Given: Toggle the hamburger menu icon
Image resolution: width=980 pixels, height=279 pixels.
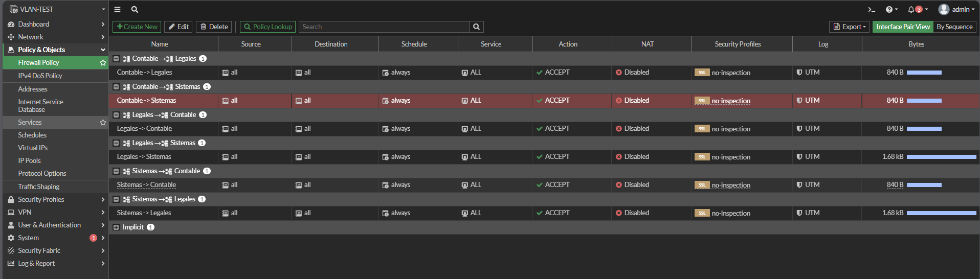Looking at the screenshot, I should tap(117, 10).
